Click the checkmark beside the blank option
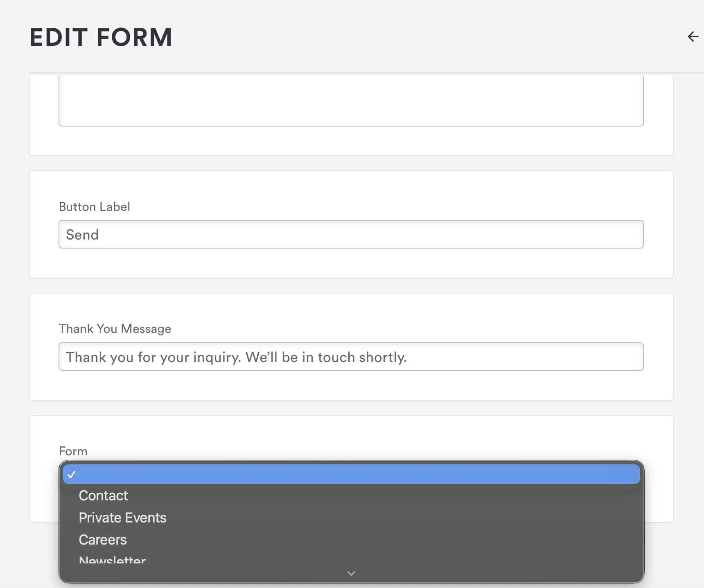 (72, 475)
